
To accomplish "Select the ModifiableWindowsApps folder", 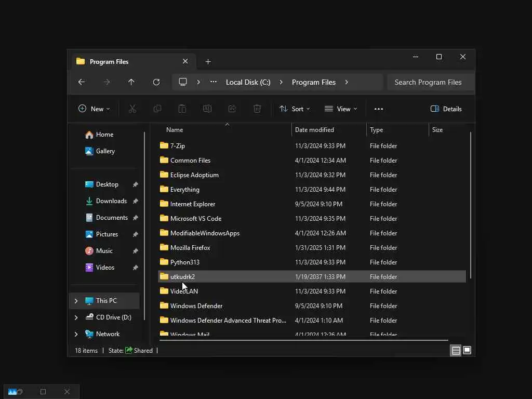I will [x=312, y=233].
